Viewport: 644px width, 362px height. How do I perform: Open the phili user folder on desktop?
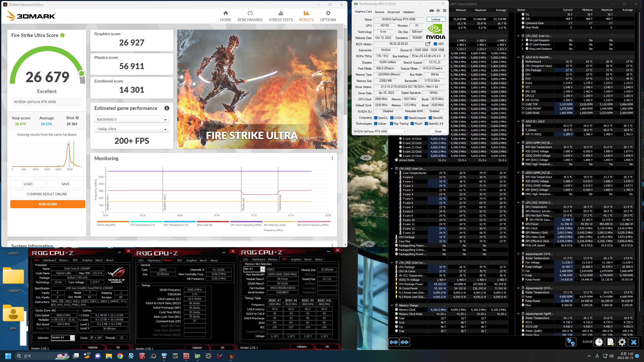(x=13, y=317)
